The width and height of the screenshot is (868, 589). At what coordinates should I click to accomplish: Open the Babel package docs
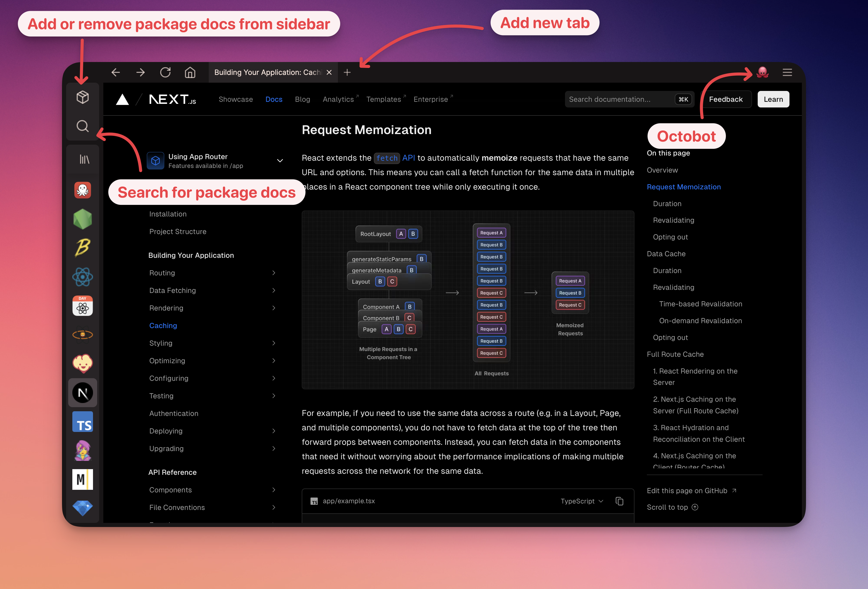pos(83,248)
